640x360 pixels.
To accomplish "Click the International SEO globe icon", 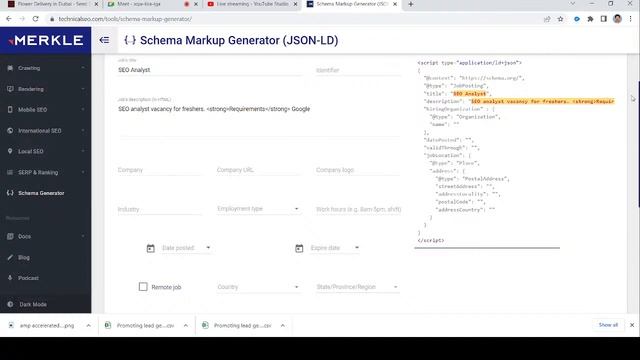I will coord(10,130).
